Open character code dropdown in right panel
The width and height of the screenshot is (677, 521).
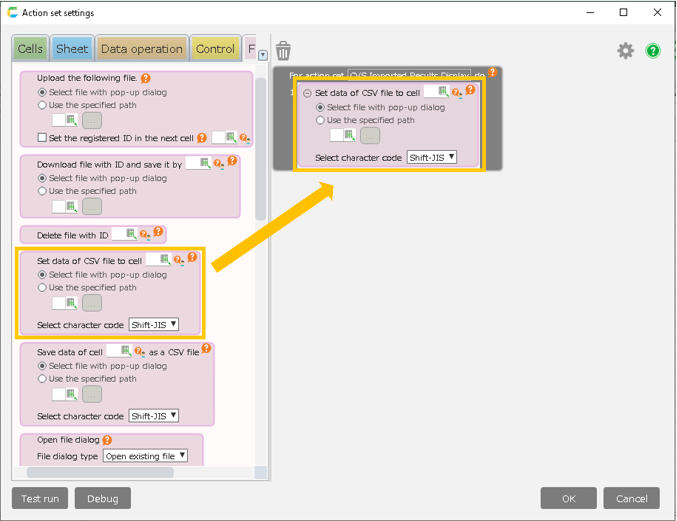[432, 157]
